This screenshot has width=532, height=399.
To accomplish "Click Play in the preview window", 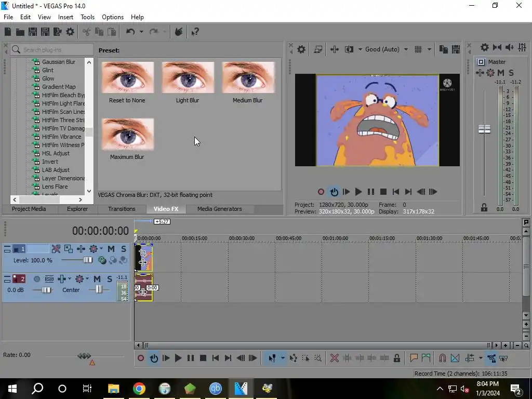I will [358, 192].
